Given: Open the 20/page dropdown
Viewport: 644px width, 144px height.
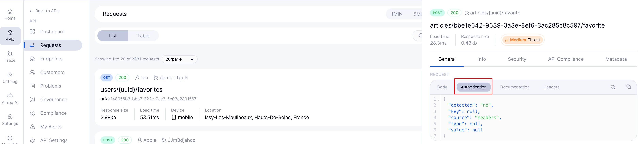Looking at the screenshot, I should [179, 59].
